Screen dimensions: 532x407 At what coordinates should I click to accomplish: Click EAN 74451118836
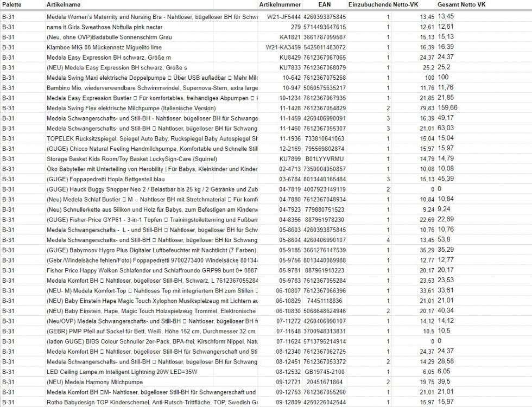point(325,301)
